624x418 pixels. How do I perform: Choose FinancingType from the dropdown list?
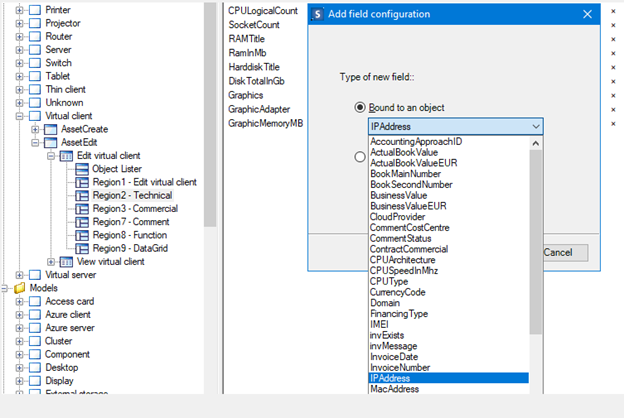pyautogui.click(x=449, y=314)
